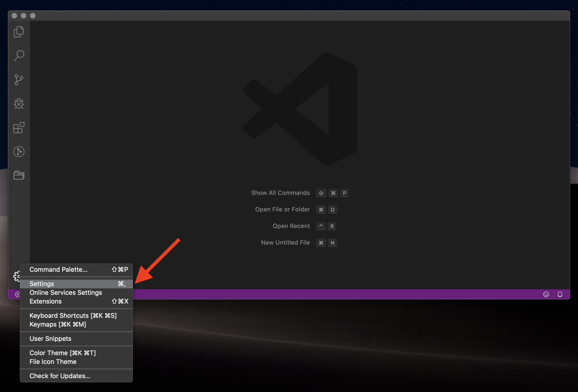The height and width of the screenshot is (392, 578).
Task: Open the Search magnifier in activity bar
Action: coord(19,56)
